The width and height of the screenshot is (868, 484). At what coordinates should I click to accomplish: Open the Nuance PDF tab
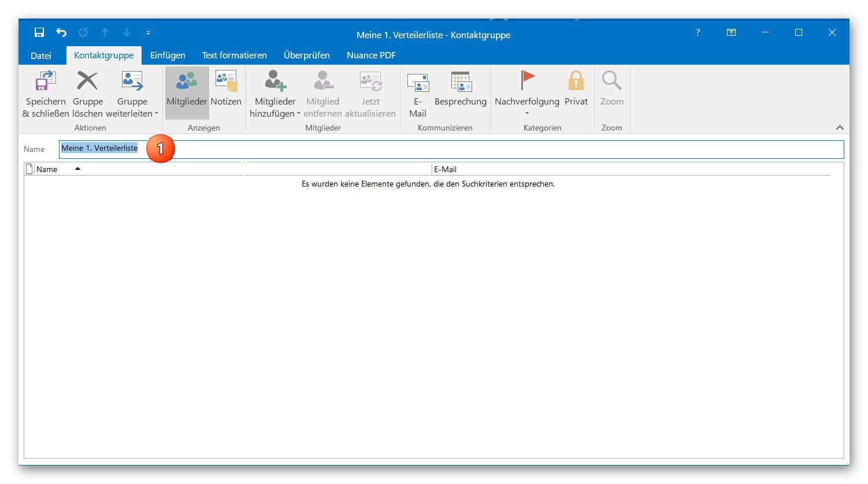coord(371,55)
